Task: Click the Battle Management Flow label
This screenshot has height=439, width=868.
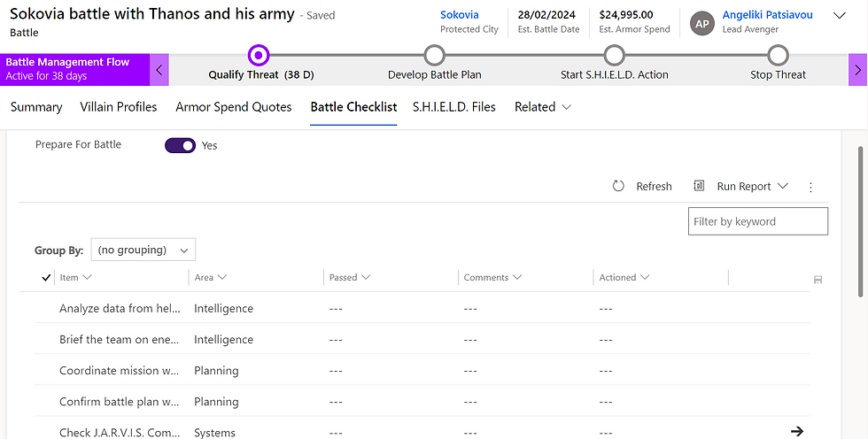Action: (67, 62)
